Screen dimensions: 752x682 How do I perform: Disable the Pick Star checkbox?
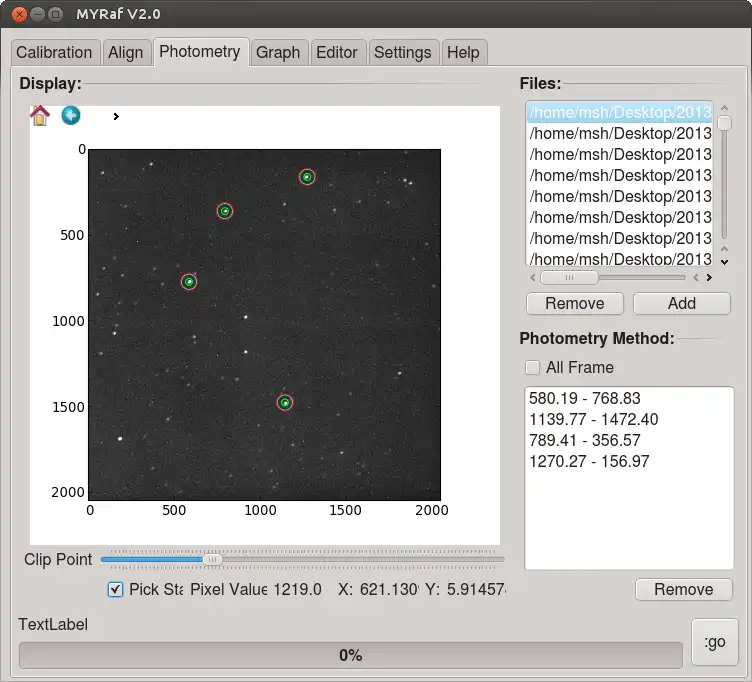tap(115, 589)
